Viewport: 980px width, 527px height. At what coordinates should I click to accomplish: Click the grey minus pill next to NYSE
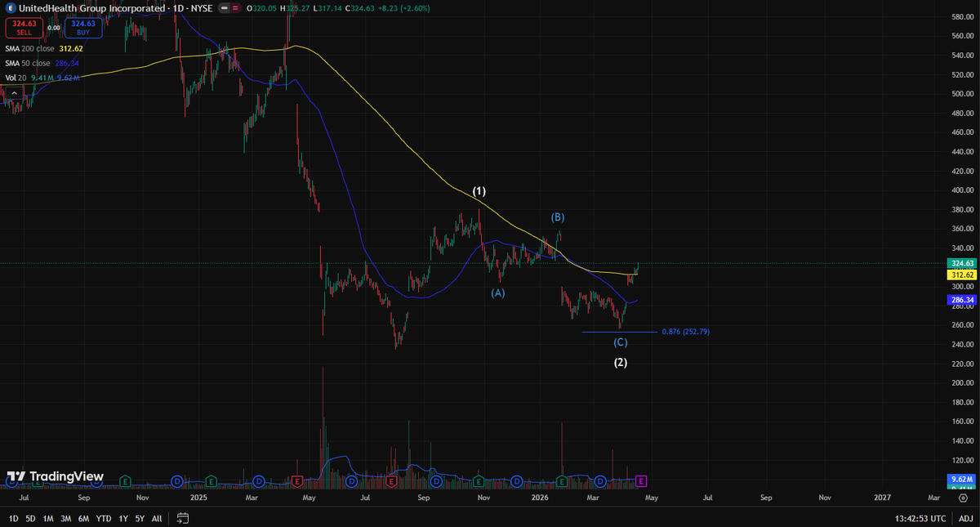point(224,8)
